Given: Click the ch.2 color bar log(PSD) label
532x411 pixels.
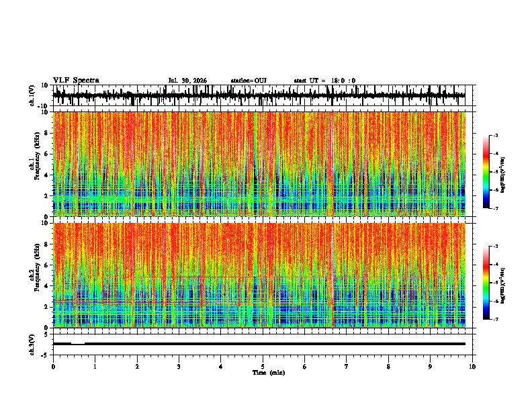Looking at the screenshot, I should tap(503, 285).
